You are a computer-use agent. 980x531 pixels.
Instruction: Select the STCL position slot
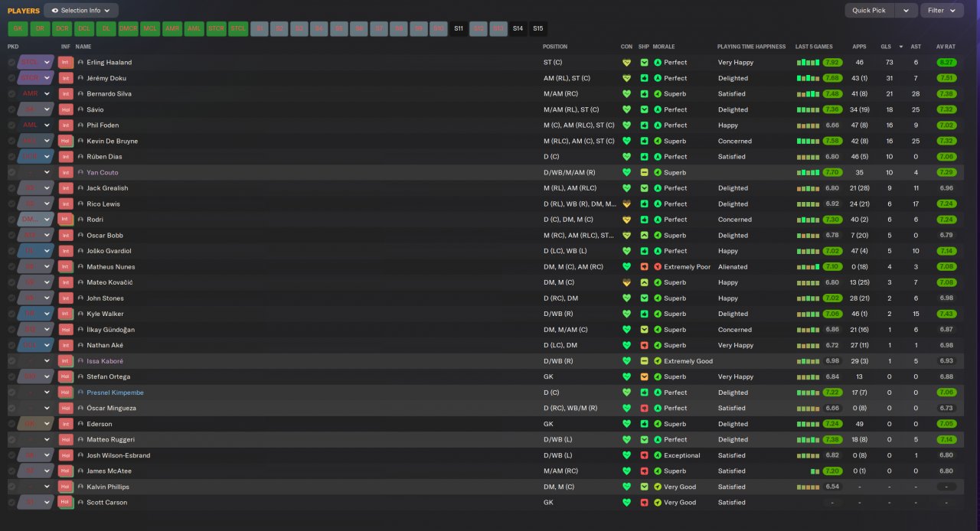click(x=239, y=28)
